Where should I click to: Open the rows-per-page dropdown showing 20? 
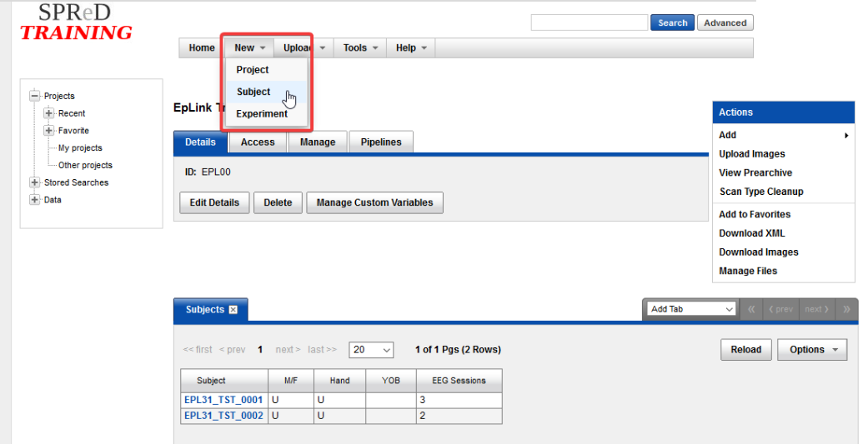371,350
